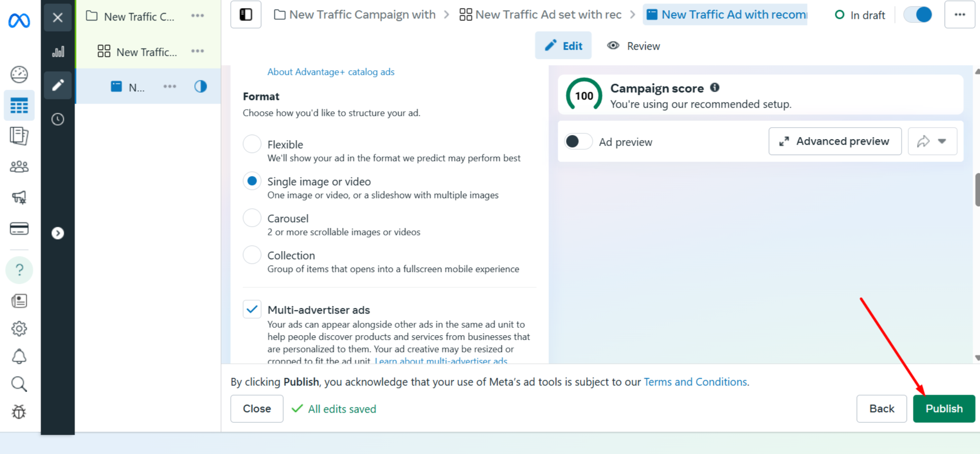
Task: Open the bar chart insights icon
Action: (x=58, y=52)
